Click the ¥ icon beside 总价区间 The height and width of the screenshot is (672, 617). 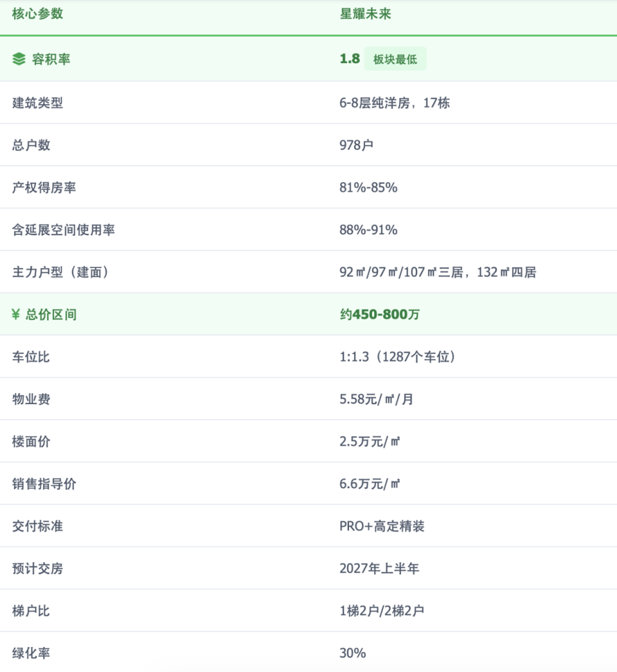pyautogui.click(x=17, y=315)
